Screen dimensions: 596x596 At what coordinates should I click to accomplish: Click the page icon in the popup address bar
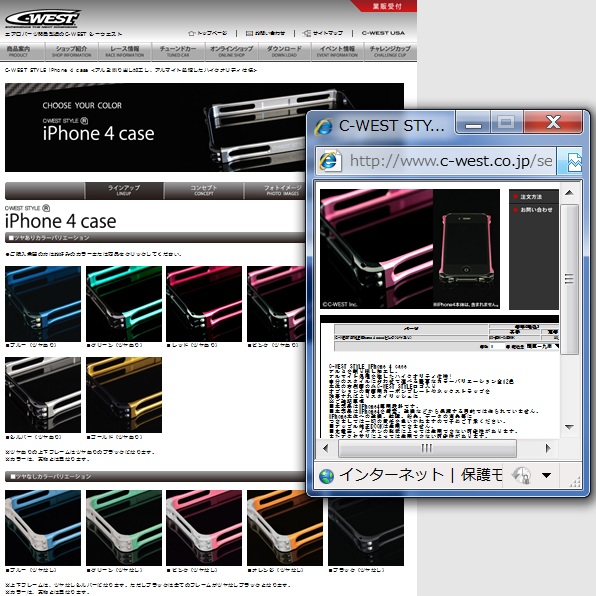[330, 161]
